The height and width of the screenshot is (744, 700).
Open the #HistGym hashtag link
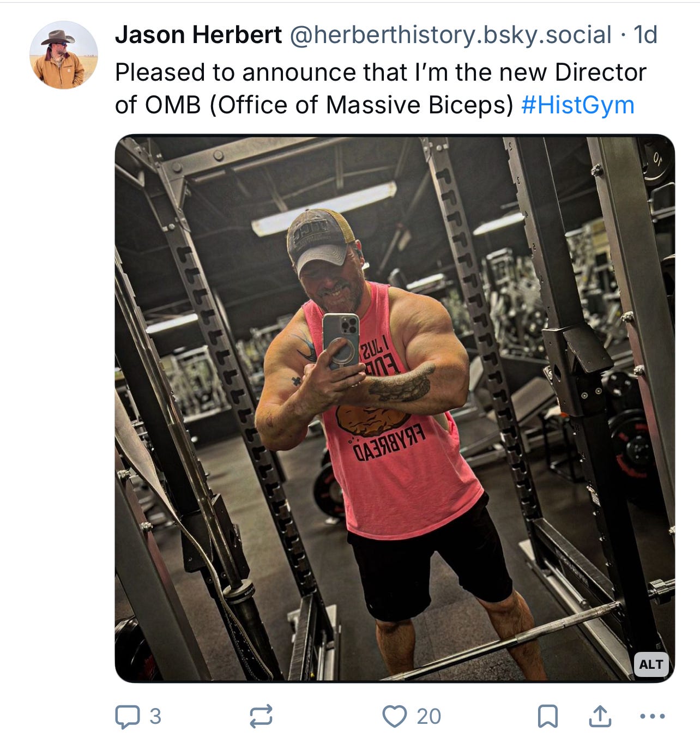click(578, 105)
